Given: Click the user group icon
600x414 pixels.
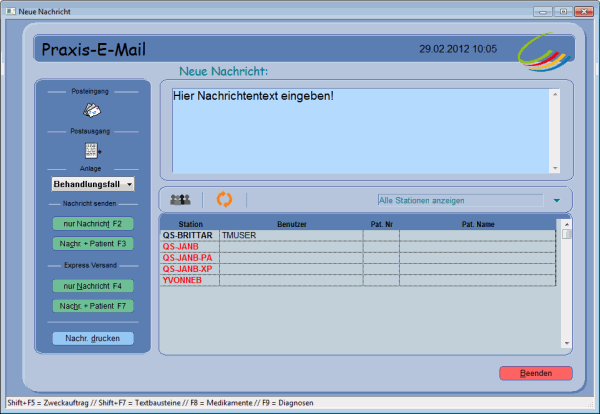Looking at the screenshot, I should click(181, 200).
